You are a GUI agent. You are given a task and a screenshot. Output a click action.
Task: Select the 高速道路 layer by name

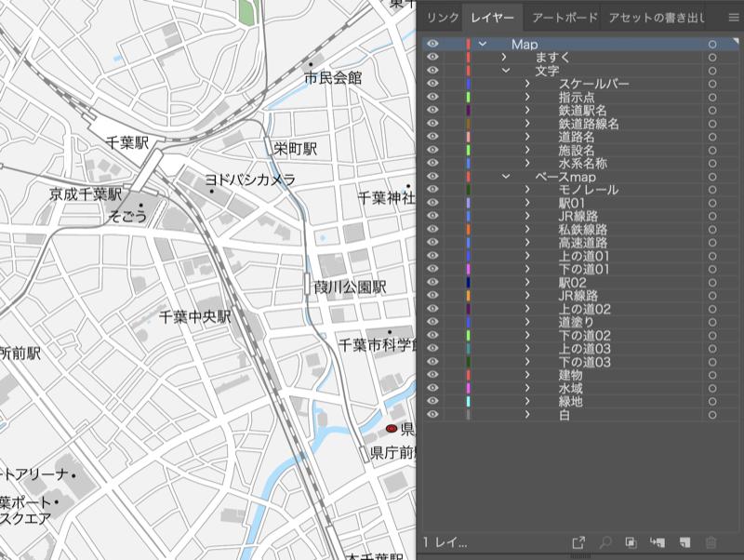click(x=583, y=243)
